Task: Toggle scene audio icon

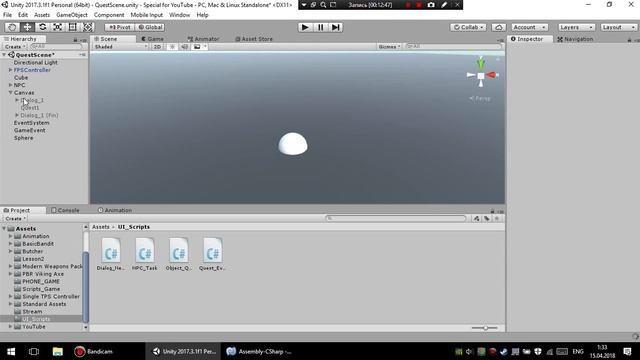Action: 184,47
